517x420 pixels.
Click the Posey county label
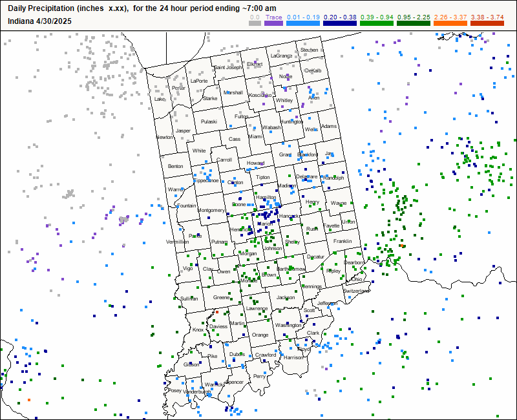[174, 390]
